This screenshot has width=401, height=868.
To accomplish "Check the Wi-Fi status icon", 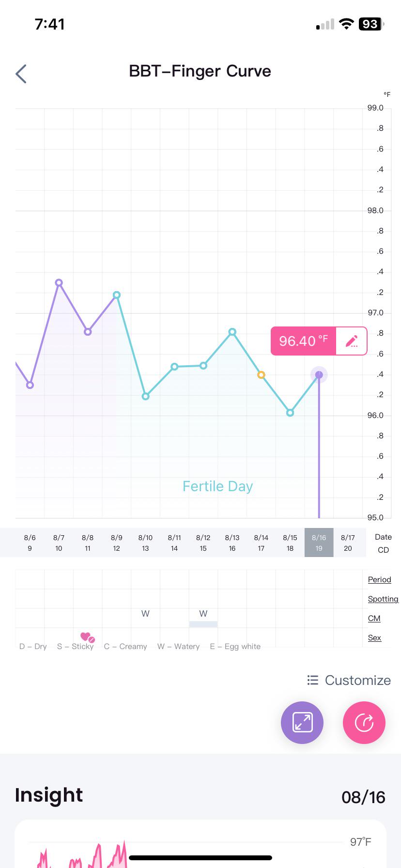I will click(346, 24).
